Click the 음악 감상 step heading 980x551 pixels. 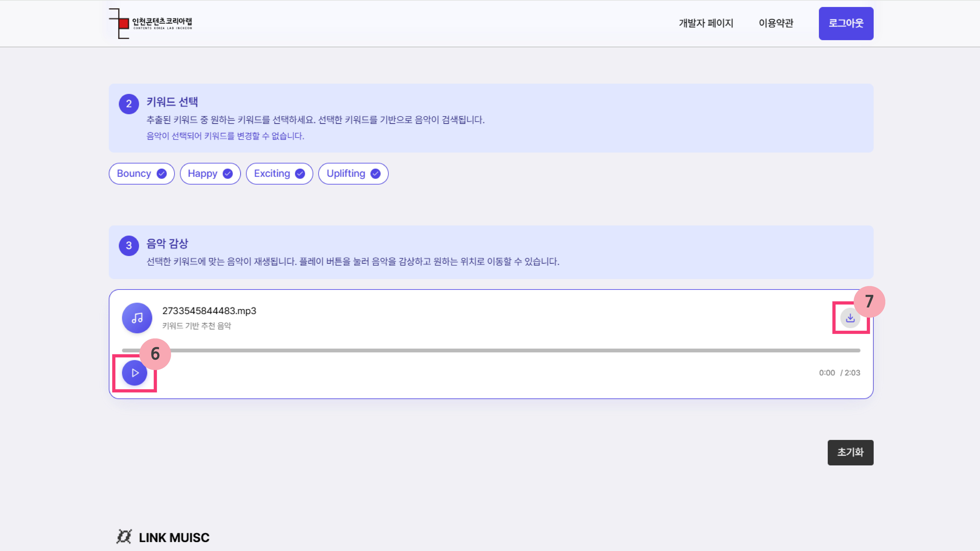[x=167, y=244]
